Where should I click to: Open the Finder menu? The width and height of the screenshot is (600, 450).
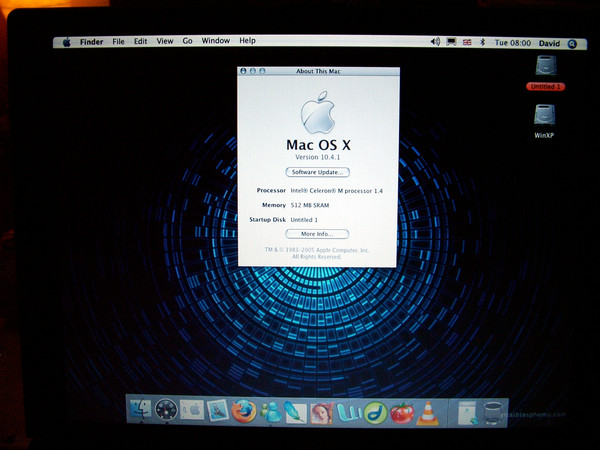(91, 42)
